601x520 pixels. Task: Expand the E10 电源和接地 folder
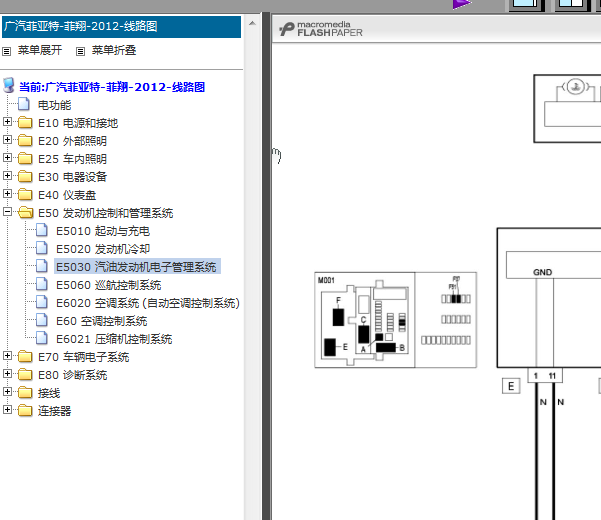(x=7, y=122)
